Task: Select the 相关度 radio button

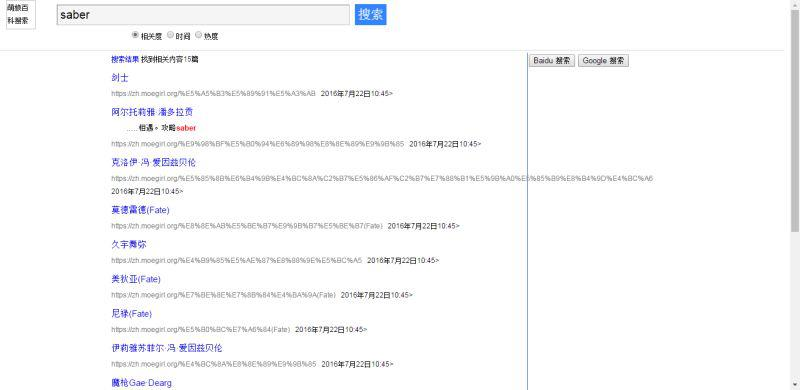Action: coord(135,35)
